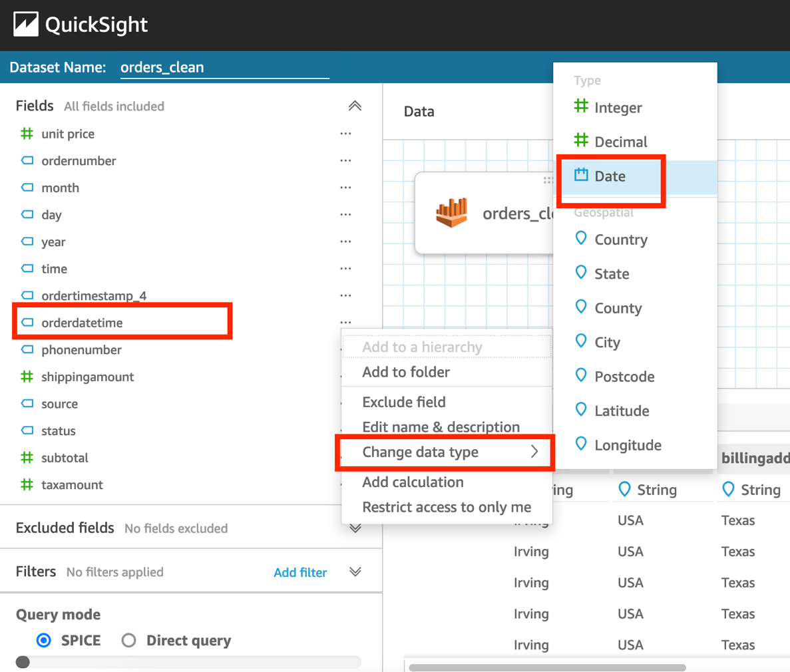Click the horizontal scrollbar under data table
790x672 pixels.
(547, 667)
